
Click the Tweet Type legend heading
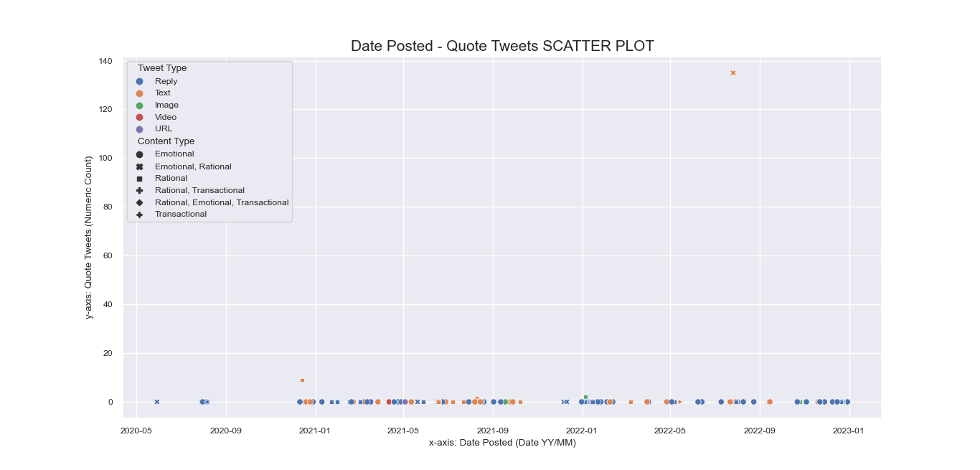tap(162, 68)
